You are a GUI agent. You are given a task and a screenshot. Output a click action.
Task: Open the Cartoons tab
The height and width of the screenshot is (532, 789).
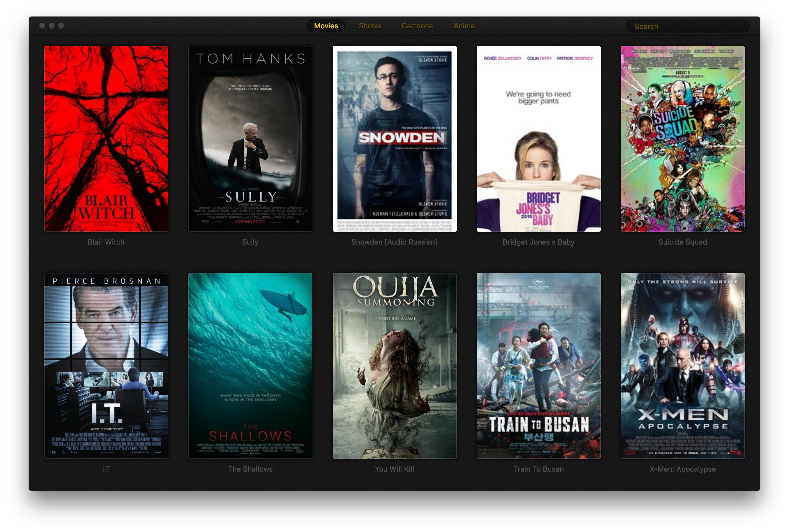point(417,26)
